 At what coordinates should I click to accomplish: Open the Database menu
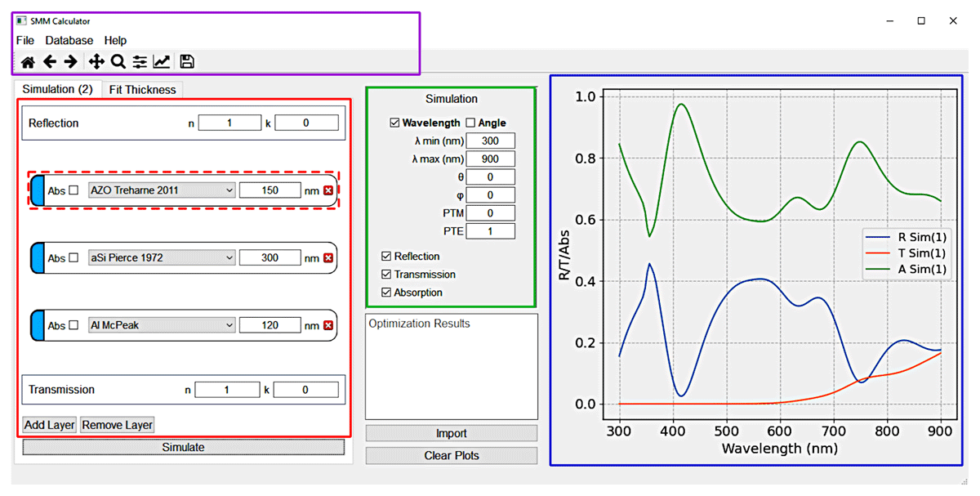(x=69, y=40)
